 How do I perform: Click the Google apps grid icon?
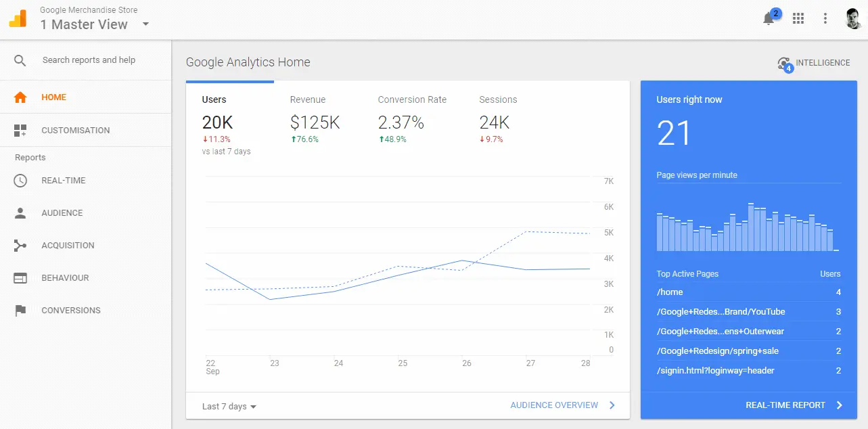pyautogui.click(x=798, y=18)
